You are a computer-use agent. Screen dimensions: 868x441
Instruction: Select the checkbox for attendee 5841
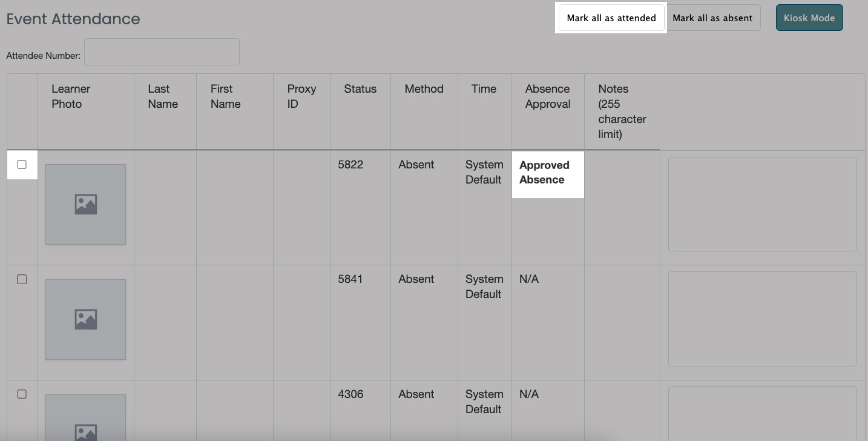pos(22,279)
